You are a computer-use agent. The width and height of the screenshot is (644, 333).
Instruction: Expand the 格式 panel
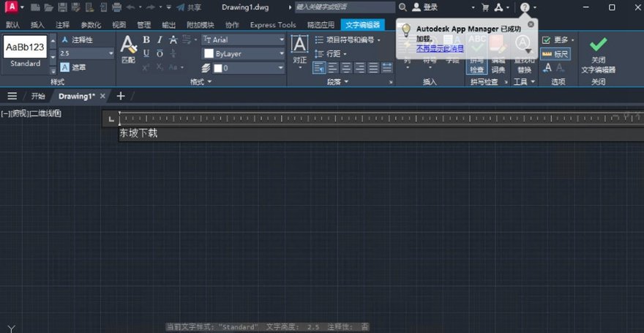click(201, 82)
